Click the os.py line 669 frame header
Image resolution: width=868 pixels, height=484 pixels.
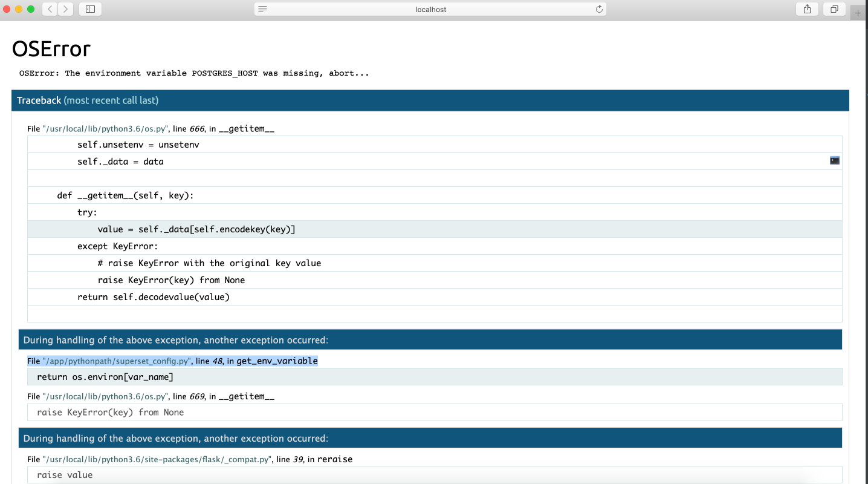click(151, 396)
